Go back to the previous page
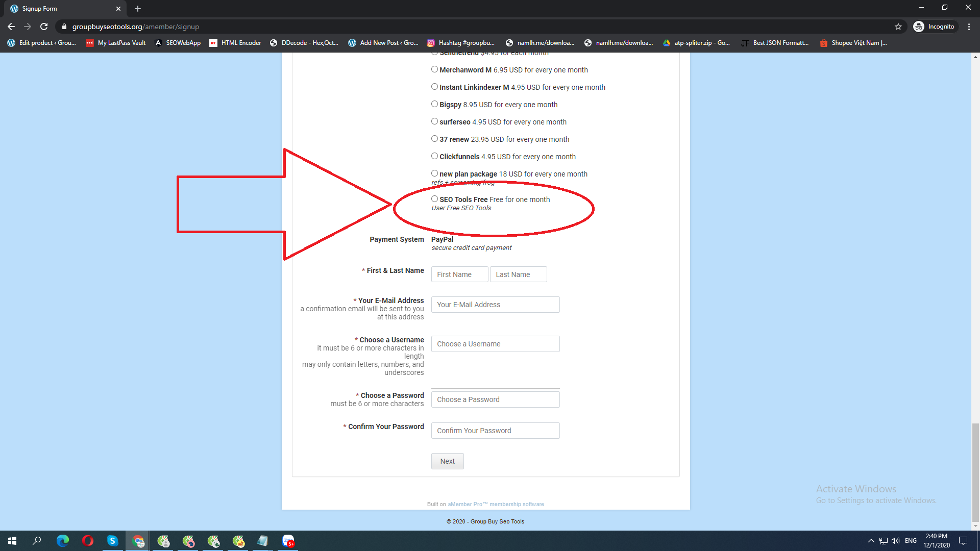 pos(11,27)
